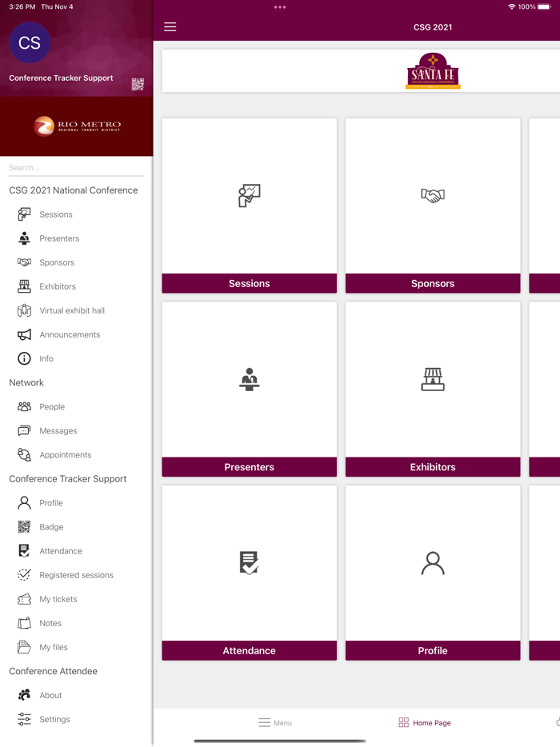Click the Badge QR icon in sidebar

(x=24, y=527)
